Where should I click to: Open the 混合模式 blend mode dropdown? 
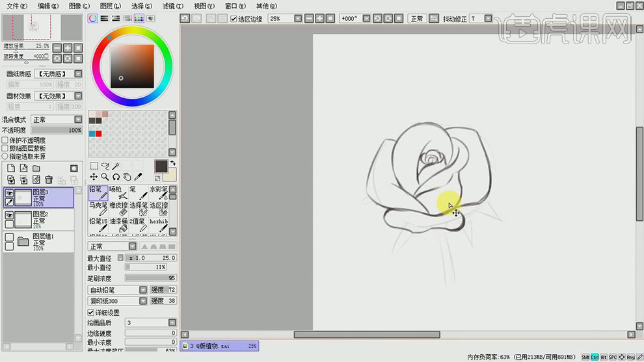click(78, 120)
